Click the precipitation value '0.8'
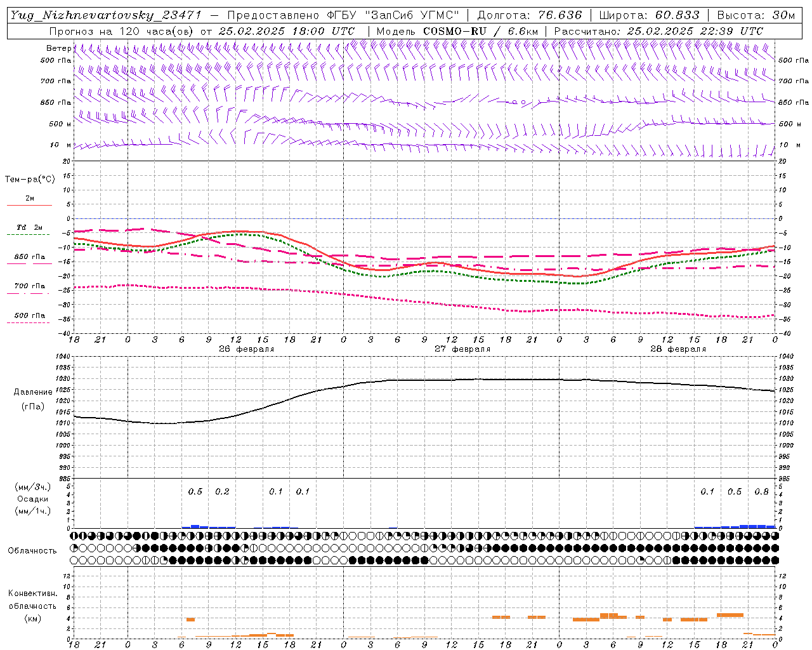The width and height of the screenshot is (812, 650). [761, 491]
